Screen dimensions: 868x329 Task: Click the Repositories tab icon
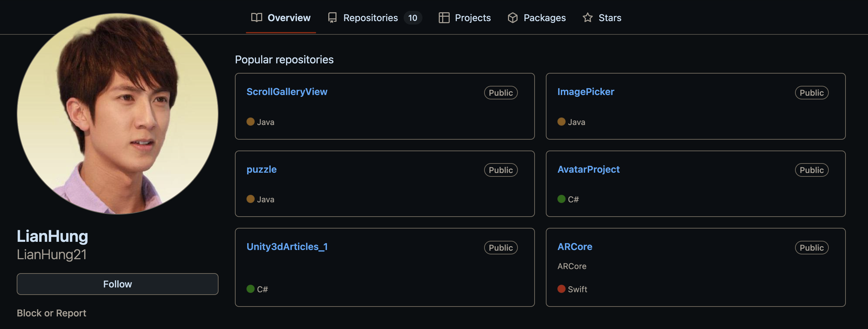point(332,18)
